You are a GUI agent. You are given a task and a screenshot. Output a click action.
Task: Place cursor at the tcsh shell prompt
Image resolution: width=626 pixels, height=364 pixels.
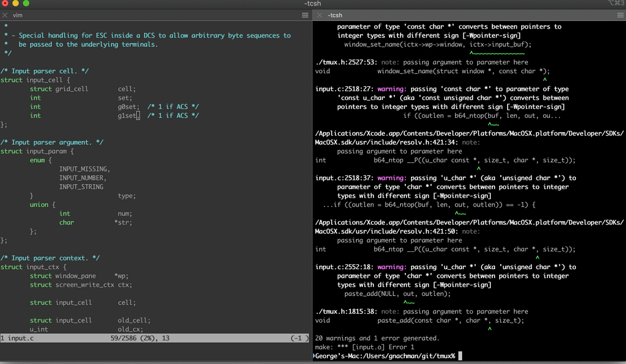(386, 356)
